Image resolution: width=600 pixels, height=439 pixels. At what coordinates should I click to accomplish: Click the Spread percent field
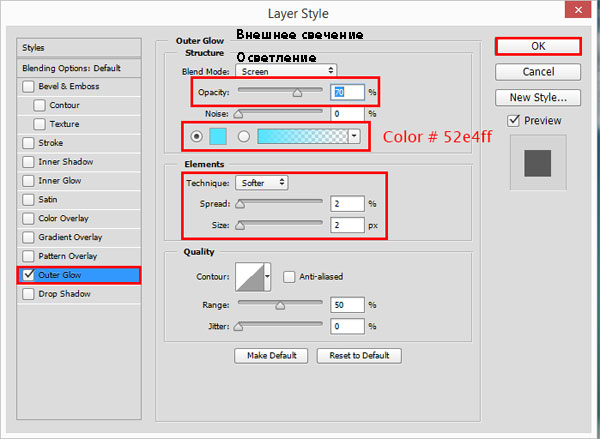coord(347,204)
